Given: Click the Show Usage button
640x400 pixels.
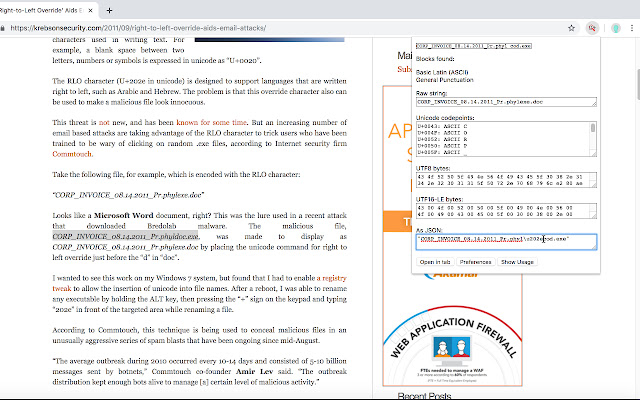Looking at the screenshot, I should 517,262.
